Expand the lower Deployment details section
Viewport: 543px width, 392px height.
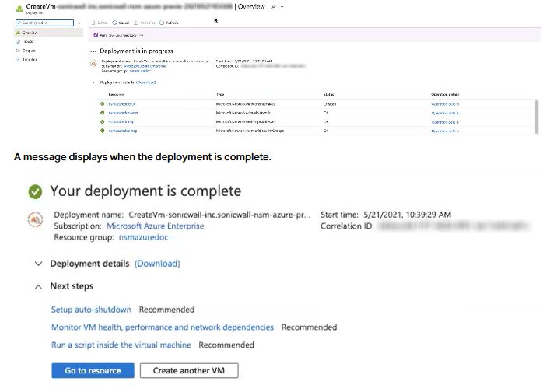pyautogui.click(x=38, y=264)
